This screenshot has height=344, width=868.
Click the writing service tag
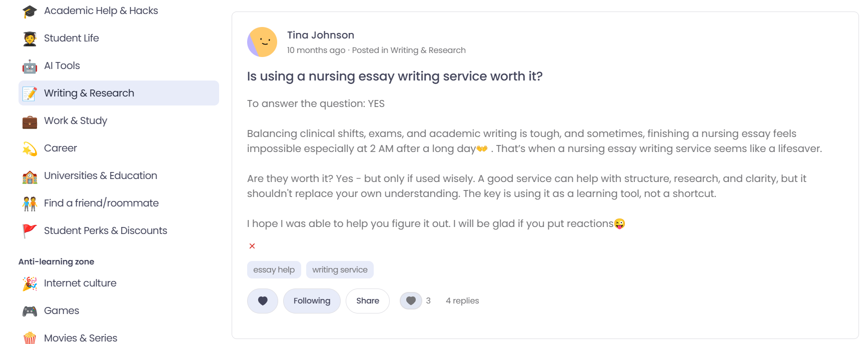pyautogui.click(x=340, y=269)
